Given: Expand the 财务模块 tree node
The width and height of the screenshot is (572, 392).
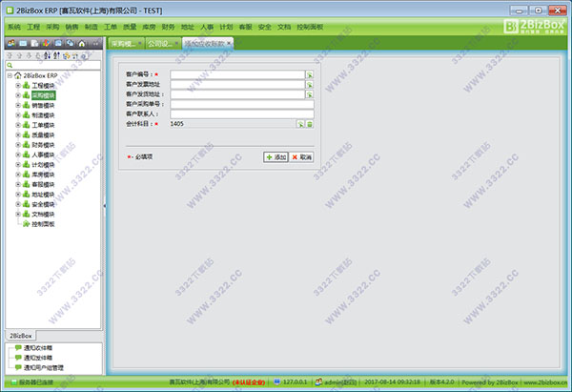Looking at the screenshot, I should 18,145.
